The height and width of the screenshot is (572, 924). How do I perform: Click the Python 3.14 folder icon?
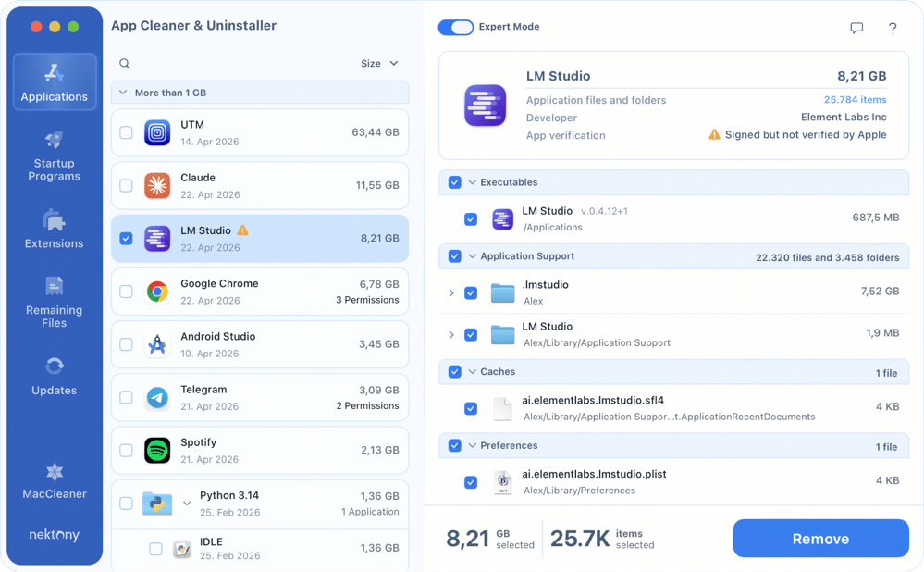pyautogui.click(x=157, y=504)
